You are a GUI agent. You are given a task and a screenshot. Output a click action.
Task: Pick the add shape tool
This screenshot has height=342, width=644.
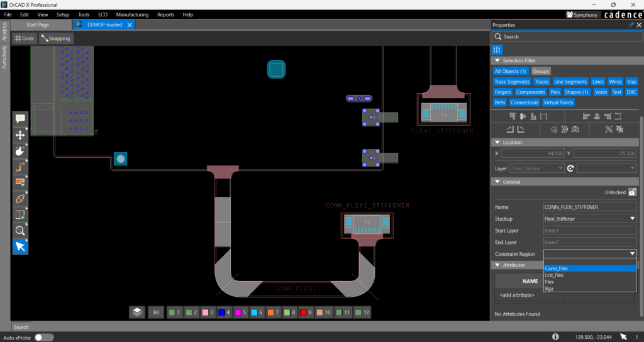pos(20,183)
